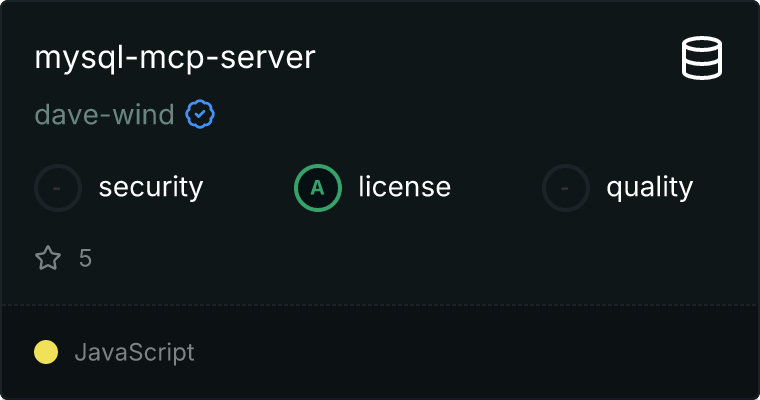Click the green license grade A badge
Image resolution: width=760 pixels, height=400 pixels.
coord(318,187)
